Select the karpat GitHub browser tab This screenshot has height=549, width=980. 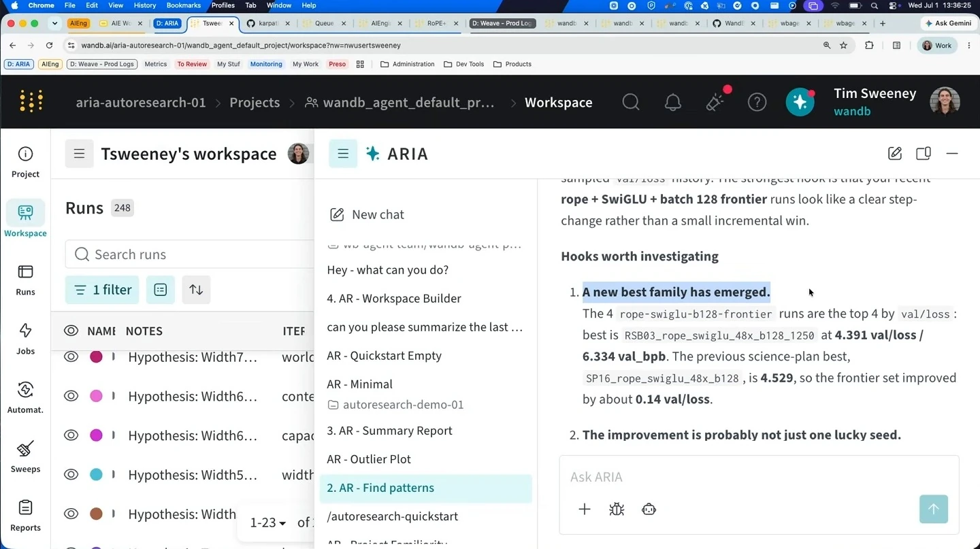coord(268,23)
